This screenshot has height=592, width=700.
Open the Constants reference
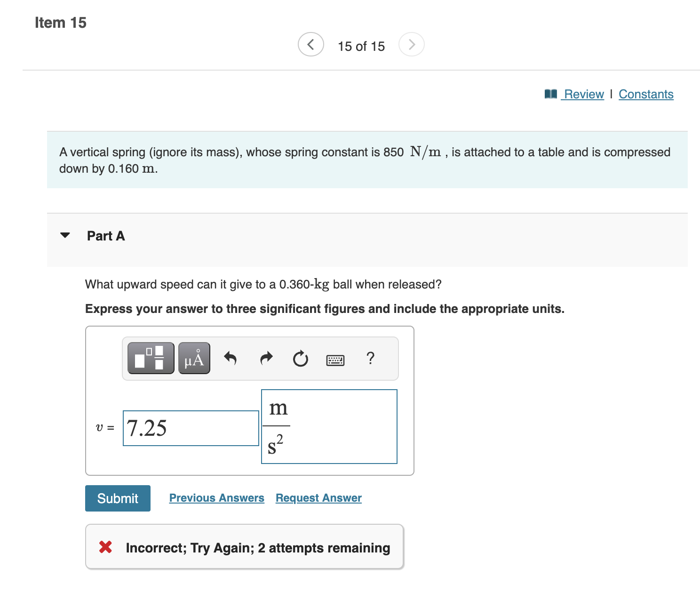click(x=646, y=94)
